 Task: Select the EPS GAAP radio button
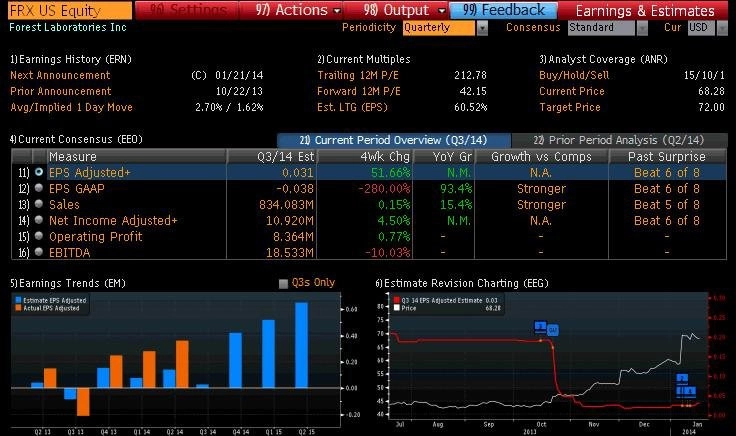39,188
